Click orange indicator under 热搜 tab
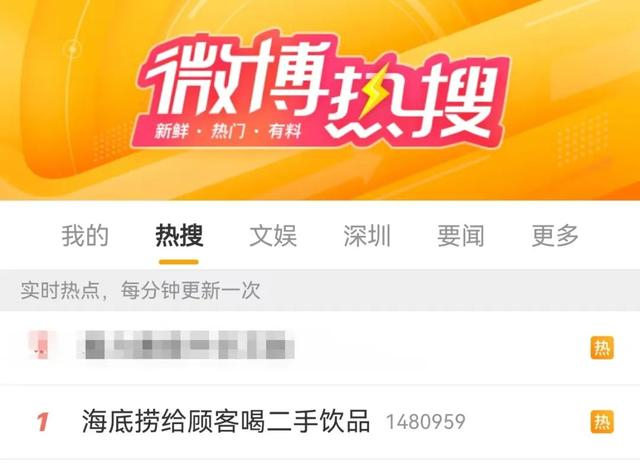This screenshot has height=468, width=640. tap(179, 262)
